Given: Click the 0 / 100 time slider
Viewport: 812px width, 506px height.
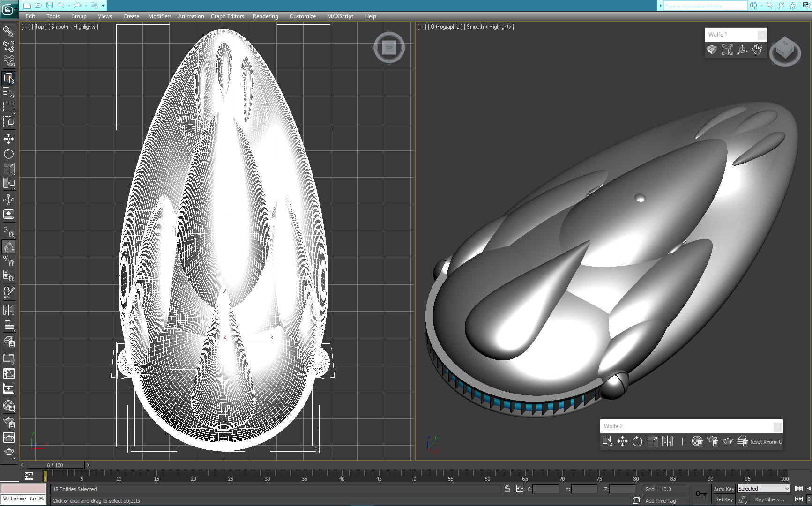Looking at the screenshot, I should [x=55, y=465].
